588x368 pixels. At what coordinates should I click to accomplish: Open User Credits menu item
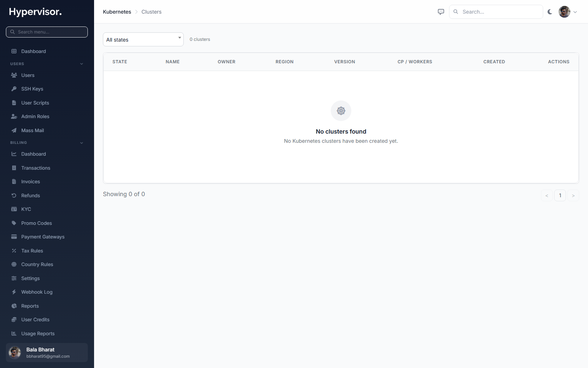click(x=47, y=319)
